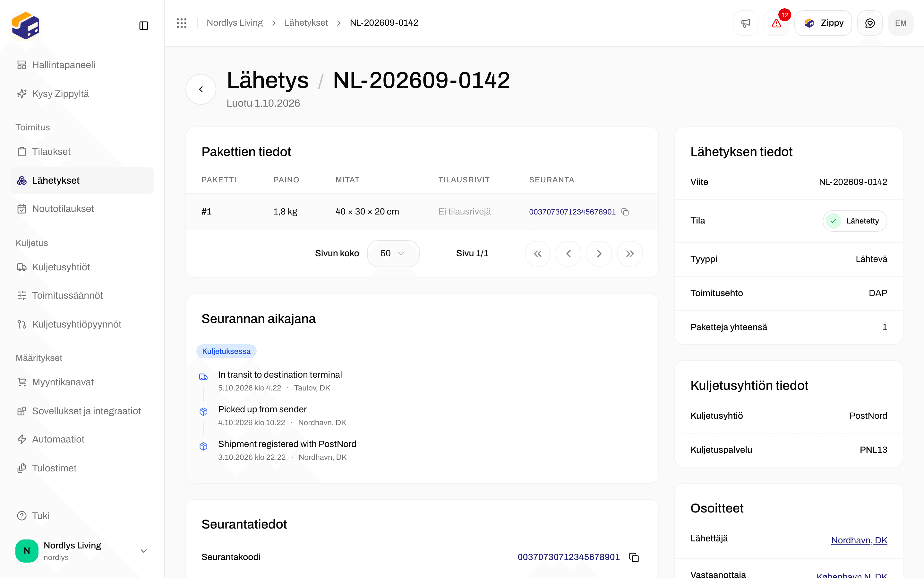Click Nordlys Living in the breadcrumb

tap(235, 23)
